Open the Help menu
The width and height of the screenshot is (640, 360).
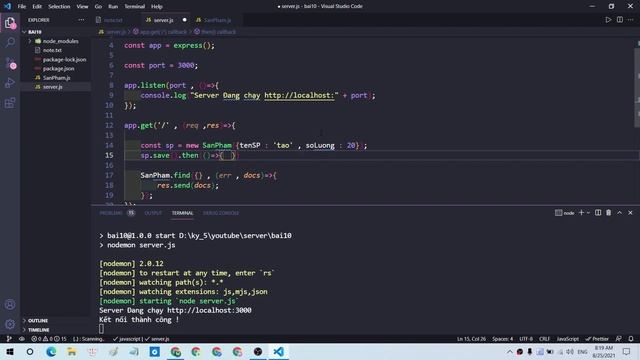point(157,6)
